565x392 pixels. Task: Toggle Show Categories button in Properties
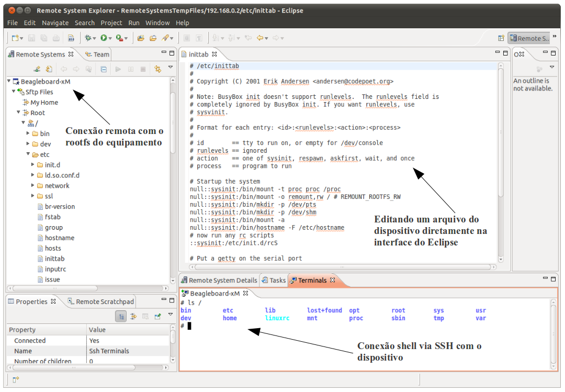(x=121, y=317)
